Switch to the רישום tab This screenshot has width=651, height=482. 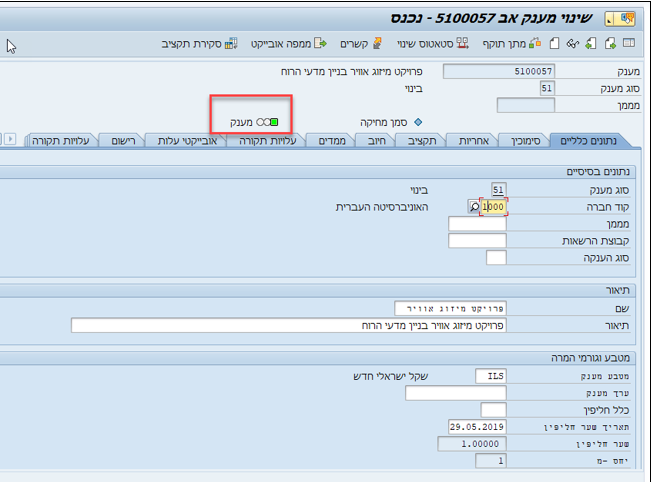[123, 141]
